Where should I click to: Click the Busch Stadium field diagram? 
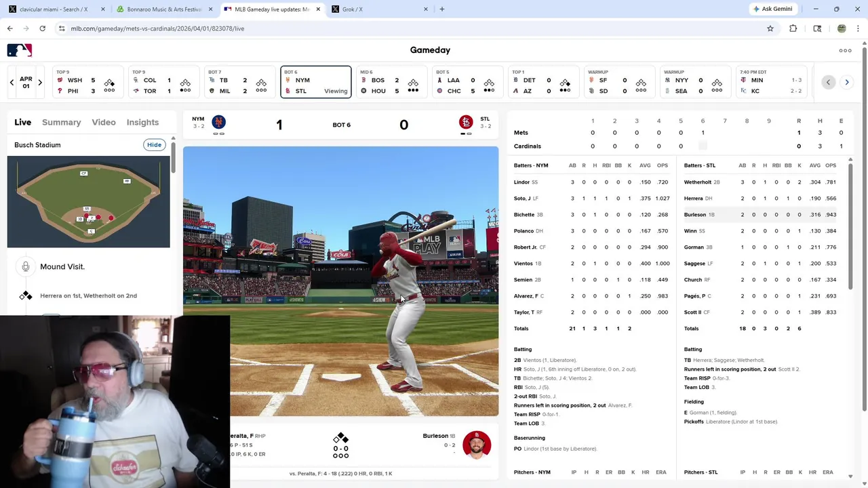pyautogui.click(x=88, y=202)
